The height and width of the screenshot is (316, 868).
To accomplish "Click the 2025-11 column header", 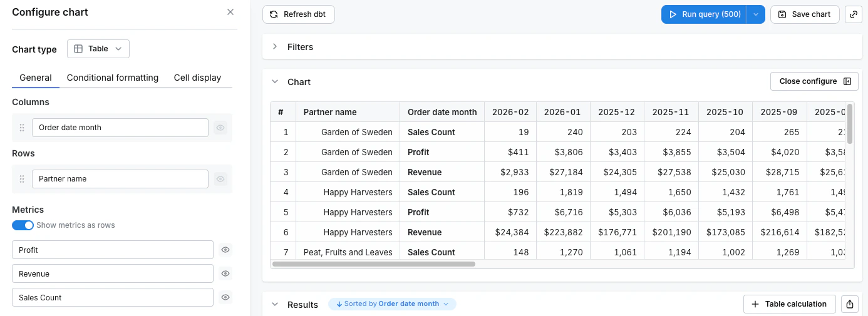I will [x=671, y=112].
